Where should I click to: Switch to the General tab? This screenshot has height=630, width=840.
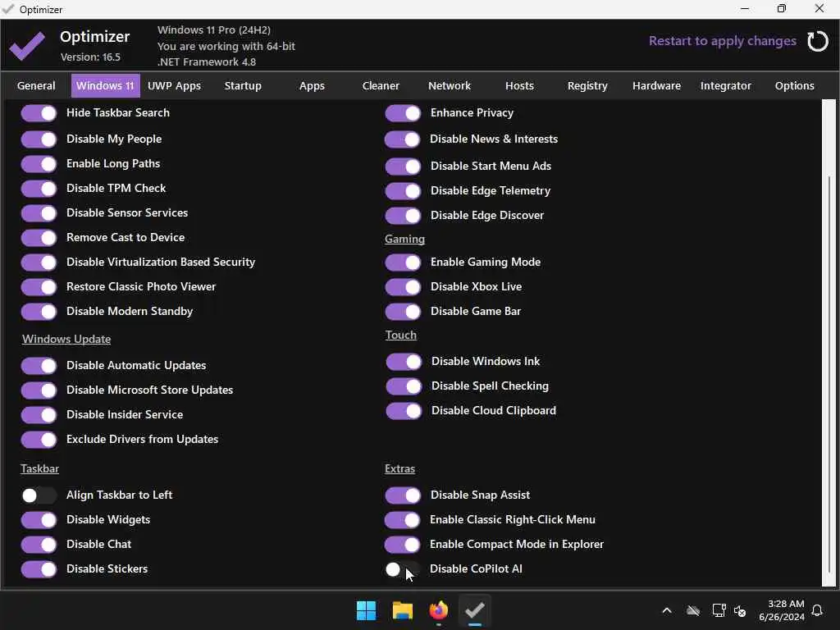(36, 85)
